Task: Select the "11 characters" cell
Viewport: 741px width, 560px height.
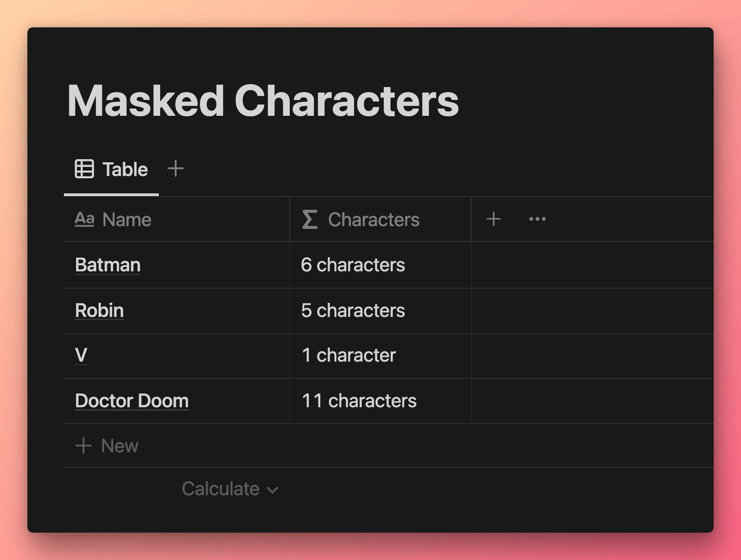Action: coord(380,401)
